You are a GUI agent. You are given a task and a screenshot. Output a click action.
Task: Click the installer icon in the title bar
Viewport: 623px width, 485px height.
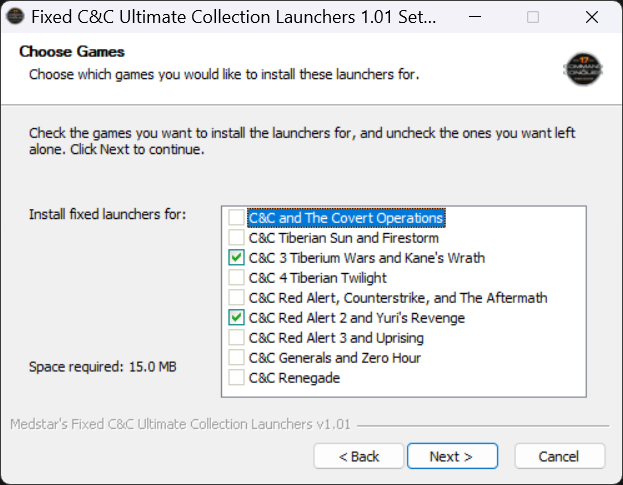tap(17, 17)
